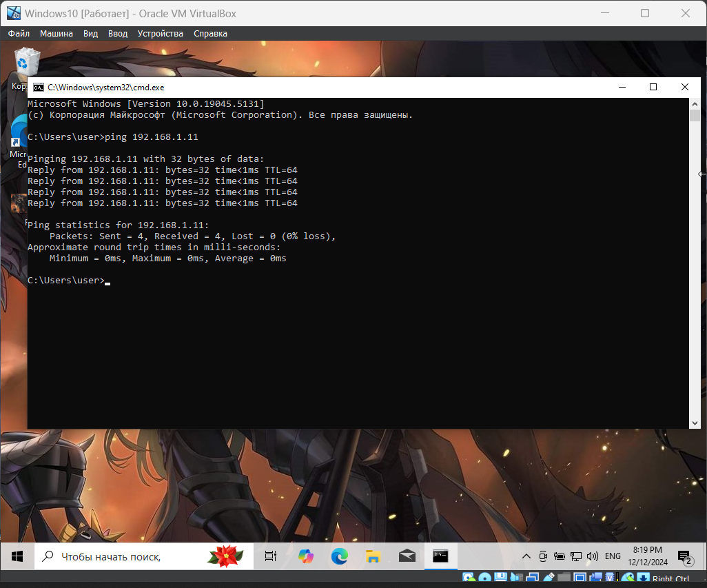Click the Meet Now tray icon

coord(543,556)
